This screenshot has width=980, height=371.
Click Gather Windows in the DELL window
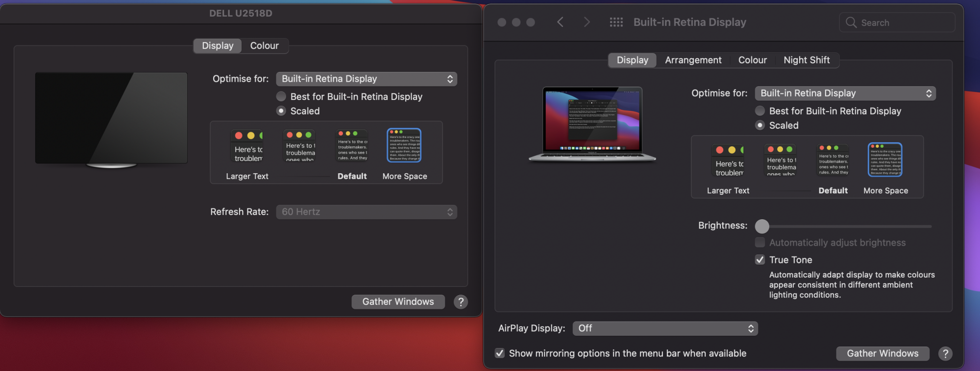398,302
